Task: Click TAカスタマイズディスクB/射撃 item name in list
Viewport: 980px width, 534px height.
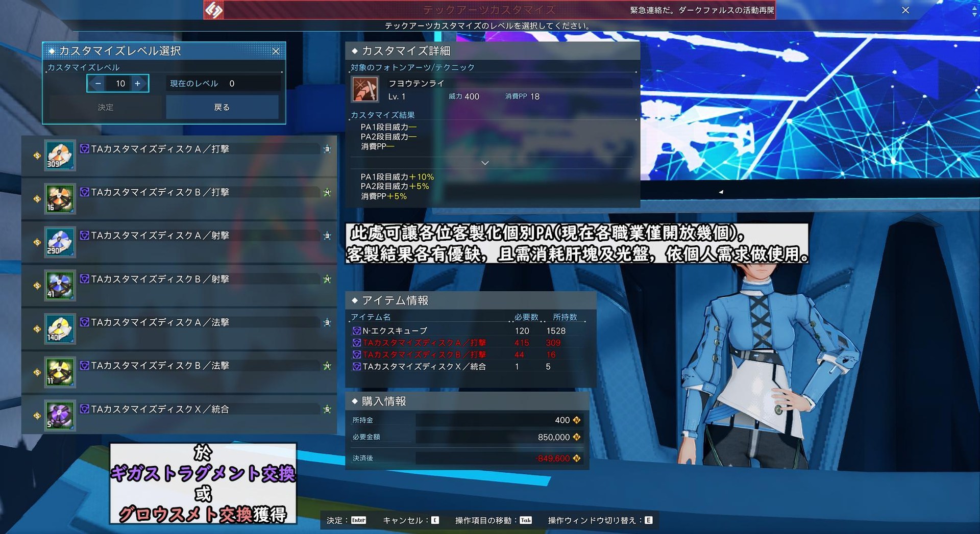Action: [160, 279]
